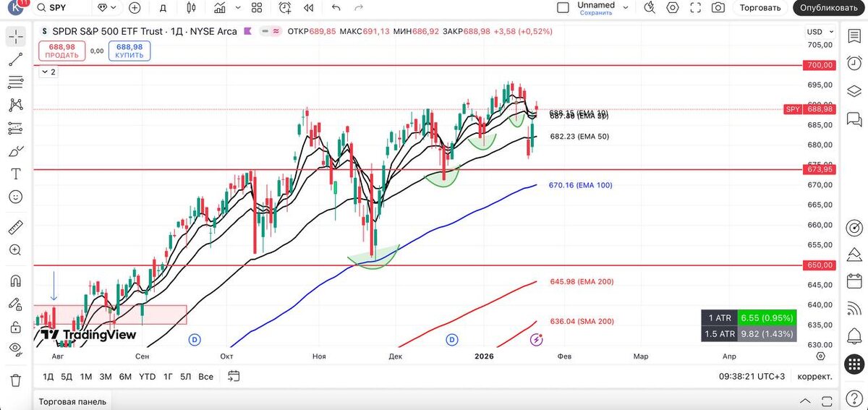Select the brush drawing tool
The height and width of the screenshot is (410, 868).
click(x=16, y=152)
